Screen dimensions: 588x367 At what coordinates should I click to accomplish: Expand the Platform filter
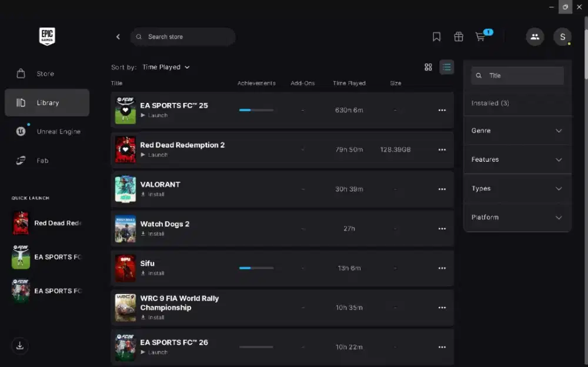pyautogui.click(x=517, y=217)
